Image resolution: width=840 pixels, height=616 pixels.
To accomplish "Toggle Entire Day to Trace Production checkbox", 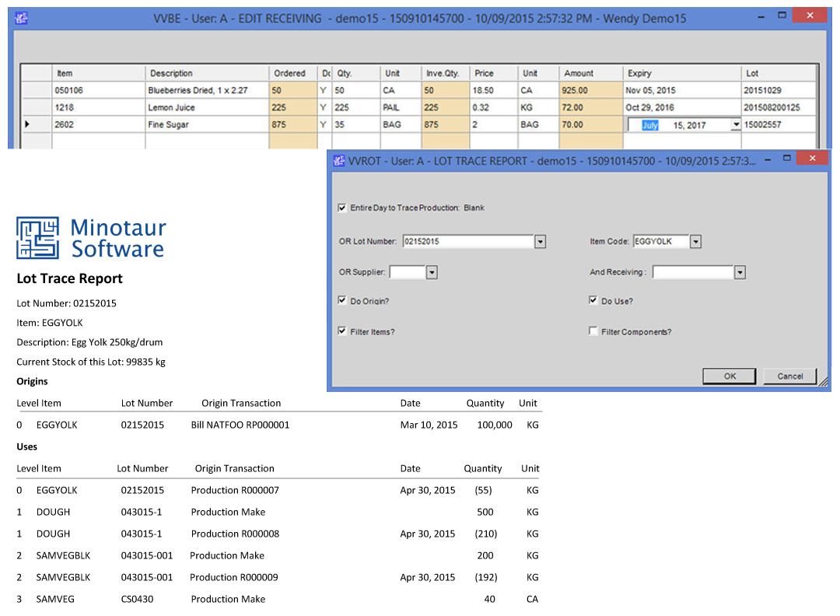I will click(x=343, y=208).
